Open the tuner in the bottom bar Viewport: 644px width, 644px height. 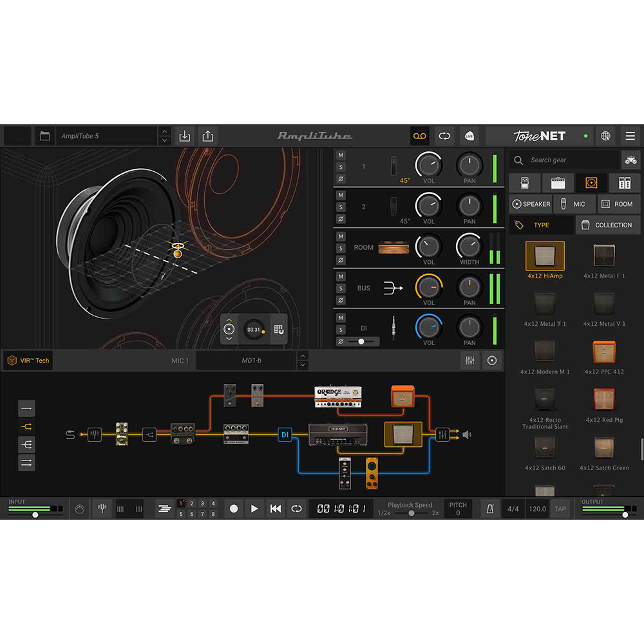tap(102, 509)
